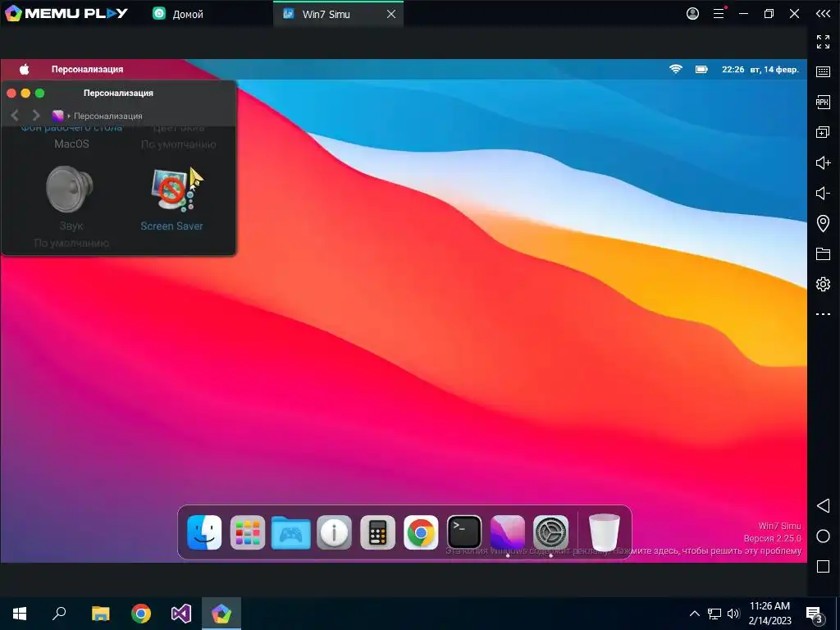
Task: Open Windows taskbar search
Action: tap(59, 614)
